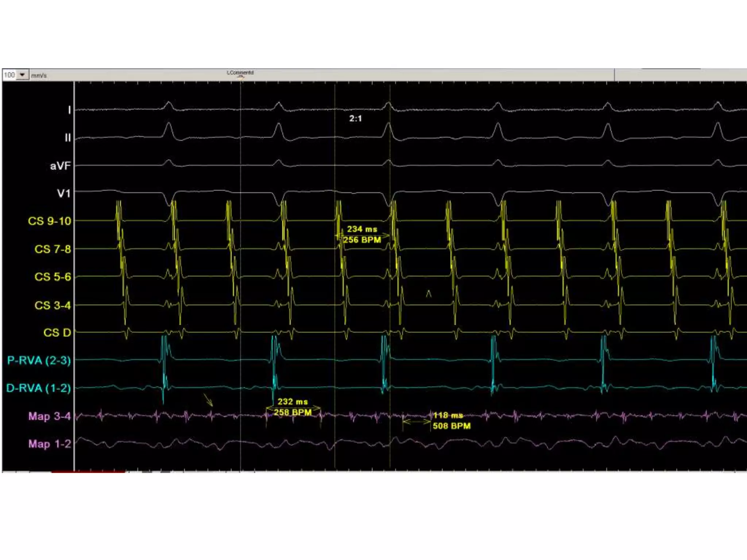
Task: Select the CS D channel label
Action: 57,332
